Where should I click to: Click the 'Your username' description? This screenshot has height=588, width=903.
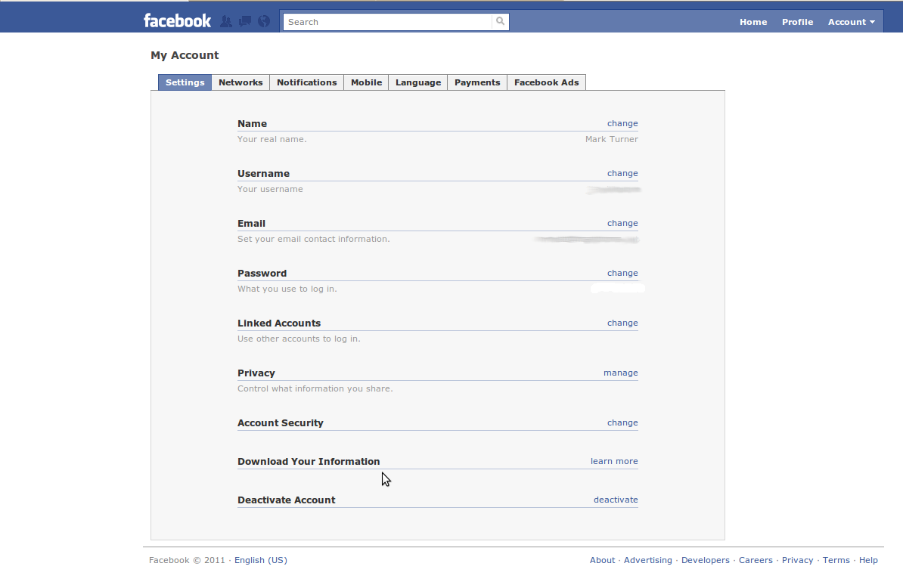coord(270,189)
